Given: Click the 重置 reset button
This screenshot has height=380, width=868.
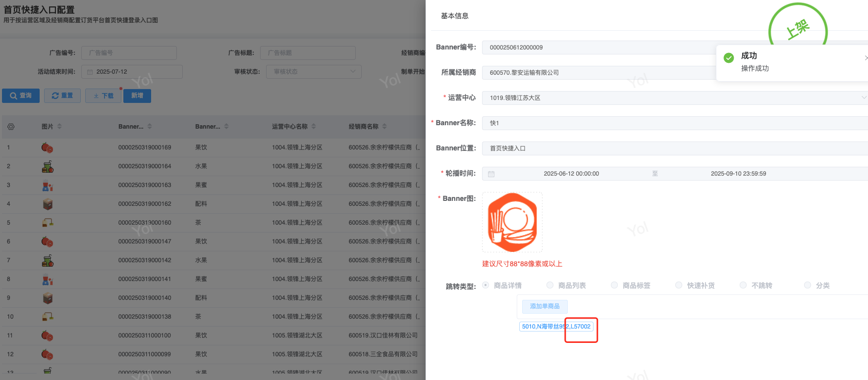Looking at the screenshot, I should pos(62,95).
